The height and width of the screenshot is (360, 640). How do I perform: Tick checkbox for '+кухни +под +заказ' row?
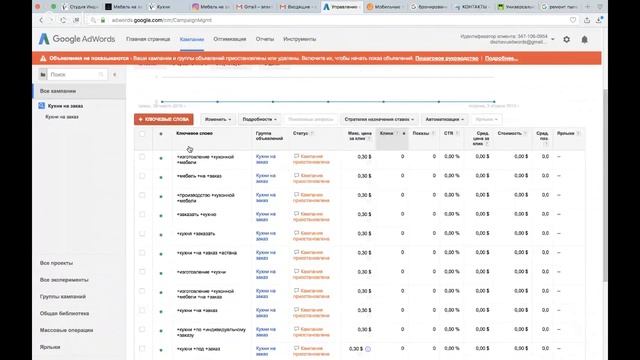point(142,349)
